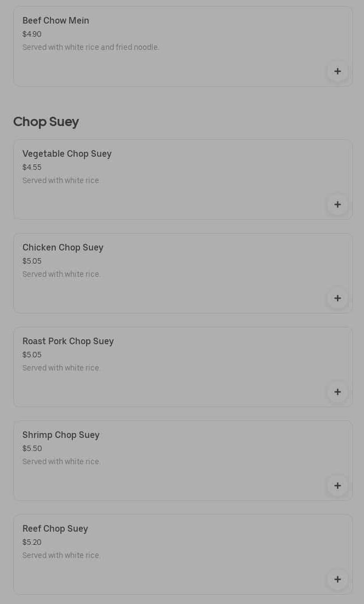
Task: Click Roast Pork Chop Suey description text
Action: (x=61, y=368)
